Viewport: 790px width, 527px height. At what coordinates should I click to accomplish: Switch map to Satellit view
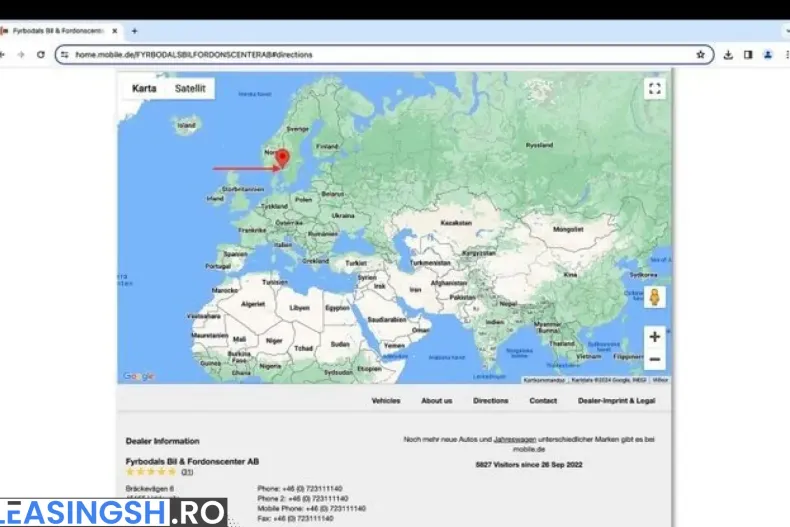[x=190, y=89]
